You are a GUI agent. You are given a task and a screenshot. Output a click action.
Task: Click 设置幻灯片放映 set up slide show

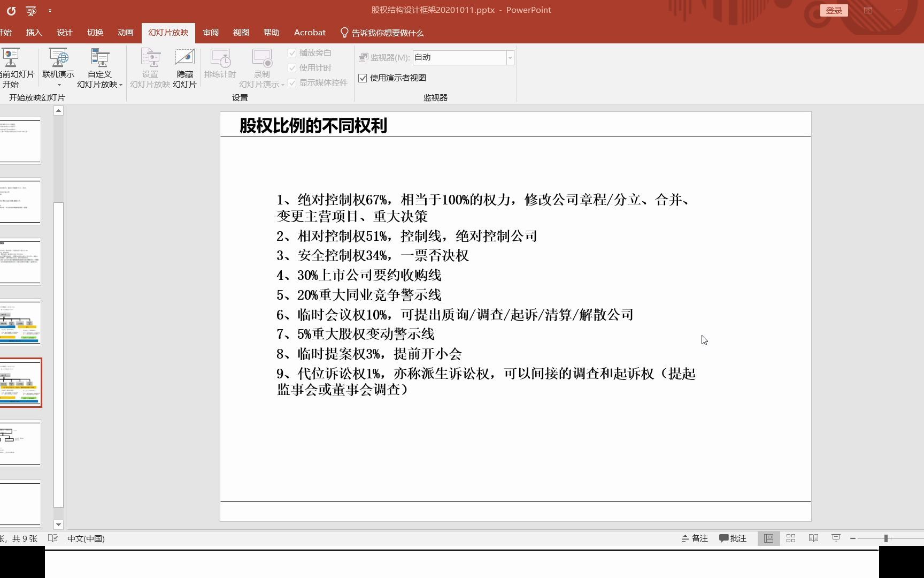tap(150, 69)
